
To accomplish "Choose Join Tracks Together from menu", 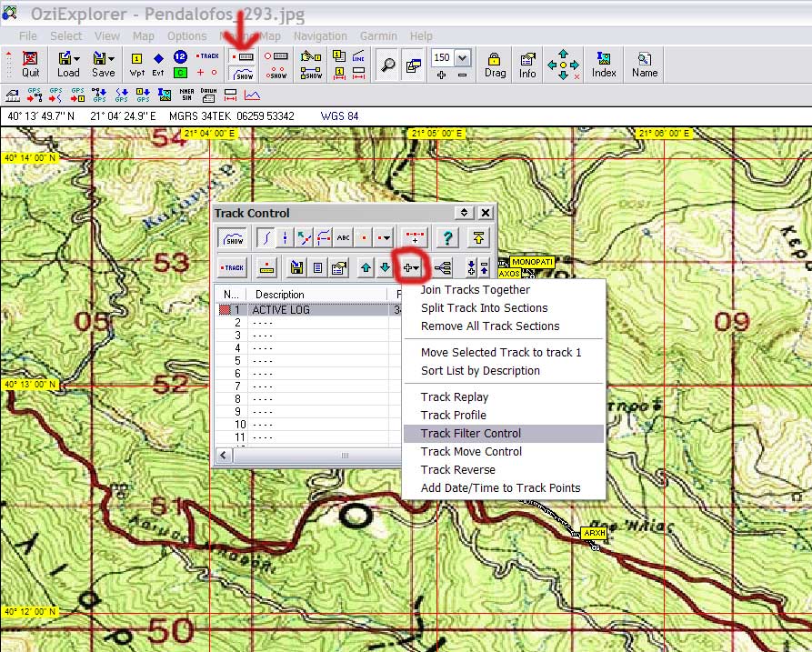I will (x=476, y=290).
